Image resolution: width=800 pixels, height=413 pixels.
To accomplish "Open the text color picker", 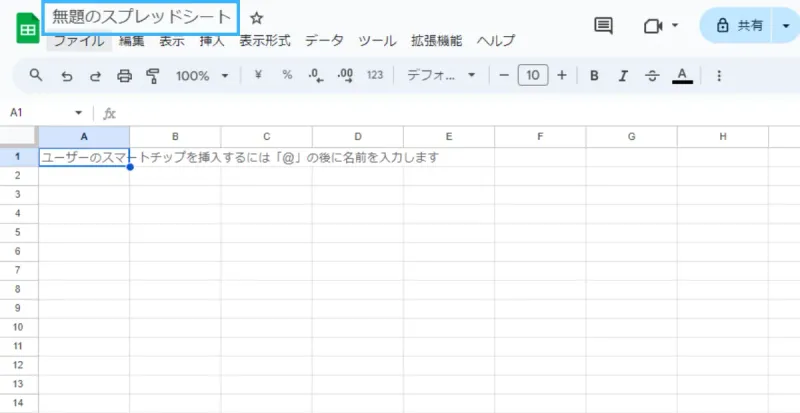I will pyautogui.click(x=682, y=76).
